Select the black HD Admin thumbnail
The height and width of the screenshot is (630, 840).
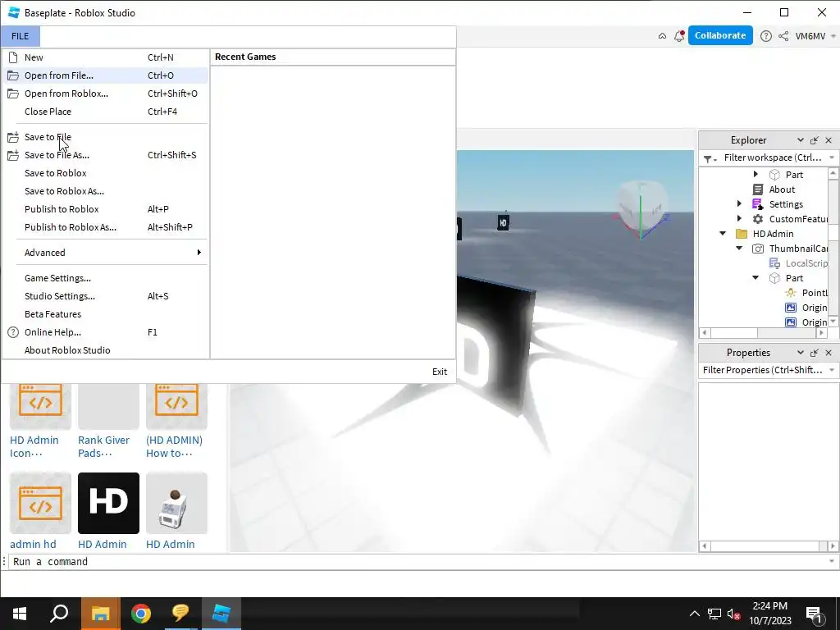pyautogui.click(x=108, y=503)
